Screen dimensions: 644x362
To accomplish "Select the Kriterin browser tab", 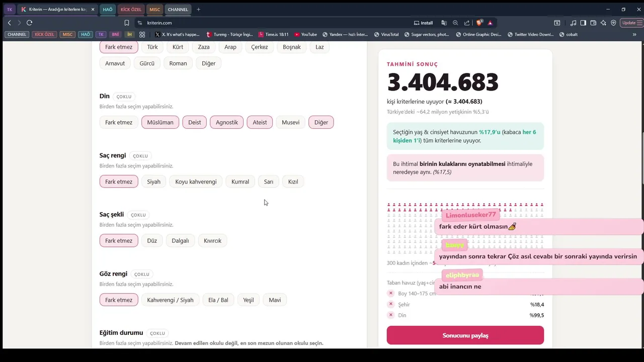I will point(56,10).
